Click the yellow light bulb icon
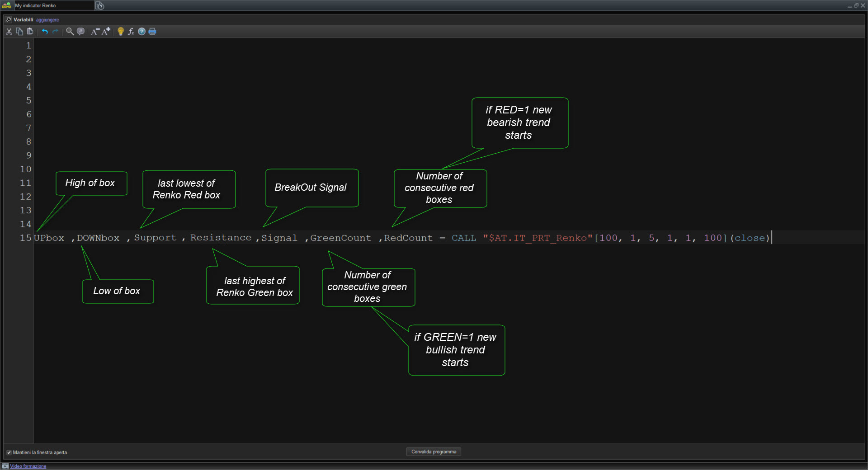The height and width of the screenshot is (470, 868). pyautogui.click(x=120, y=31)
